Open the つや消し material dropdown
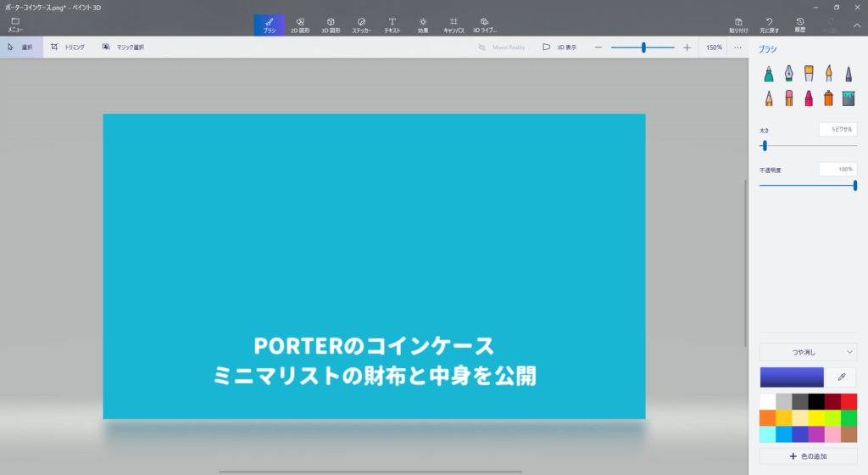 (x=808, y=352)
